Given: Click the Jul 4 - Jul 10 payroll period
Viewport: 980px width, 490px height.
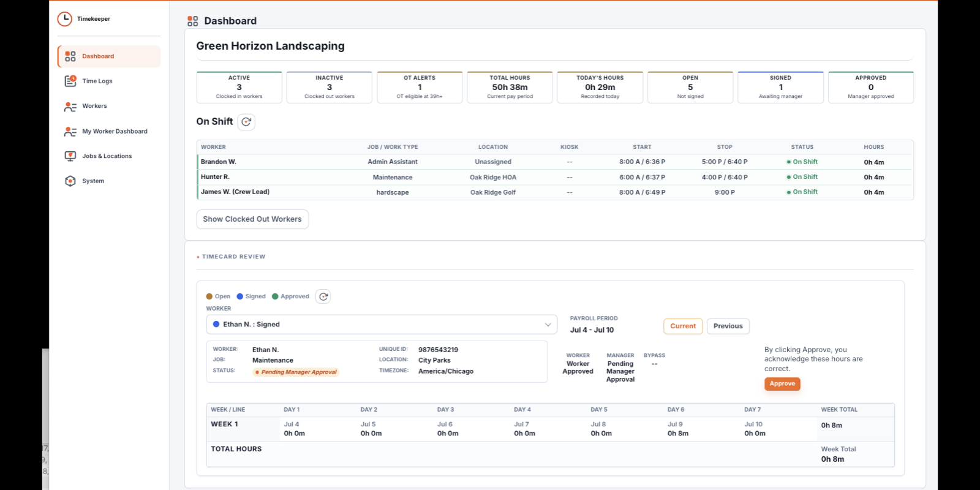Looking at the screenshot, I should tap(592, 330).
